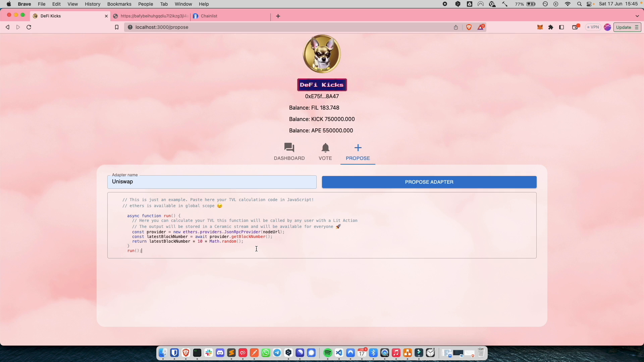Open Terminal from the dock

coord(197,353)
